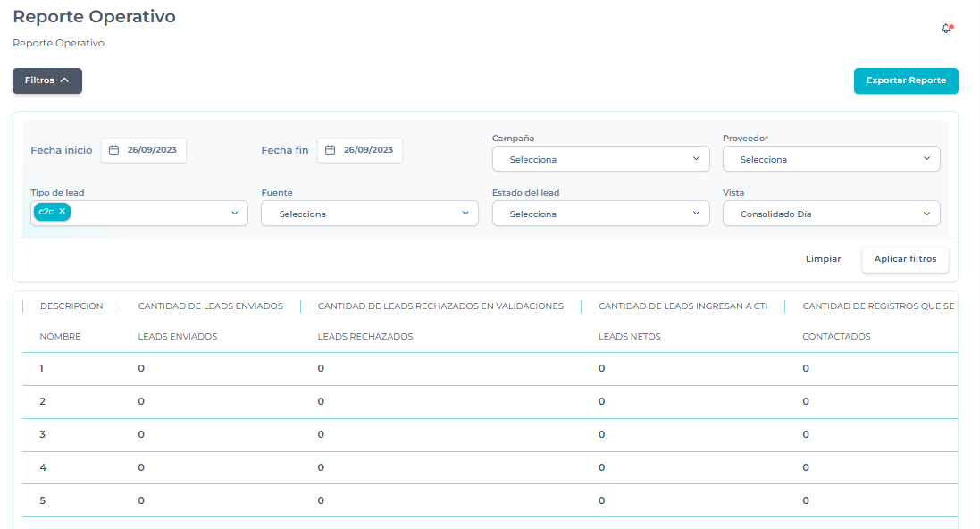Image resolution: width=980 pixels, height=529 pixels.
Task: Collapse the Filtros panel
Action: click(47, 80)
